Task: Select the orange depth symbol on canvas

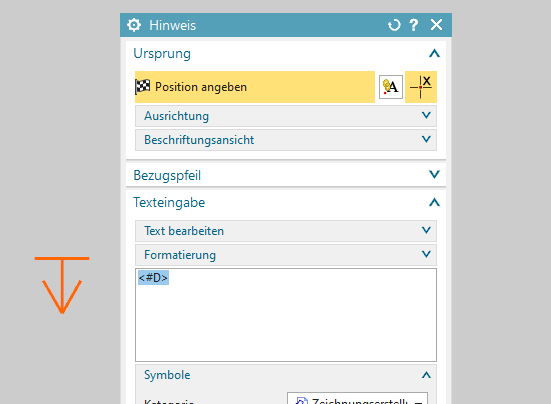Action: tap(62, 285)
